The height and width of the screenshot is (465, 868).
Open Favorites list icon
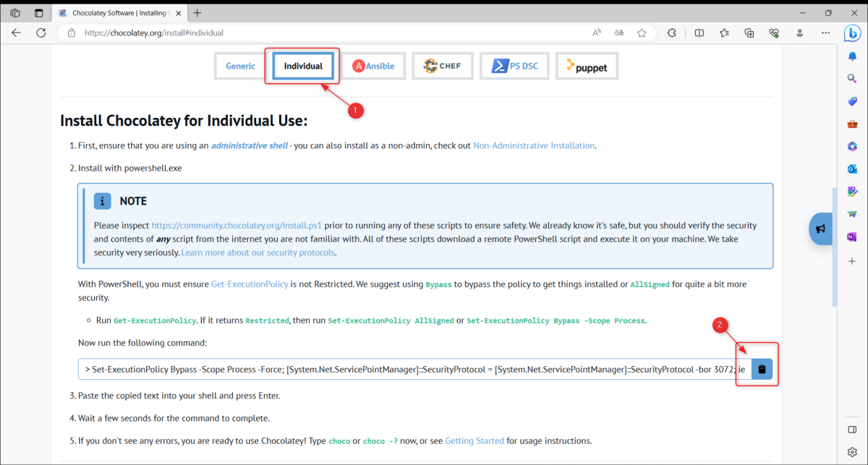point(724,33)
